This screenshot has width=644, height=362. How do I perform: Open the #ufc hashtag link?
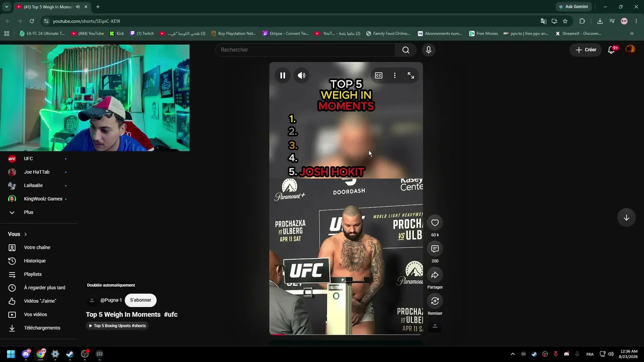click(x=171, y=315)
